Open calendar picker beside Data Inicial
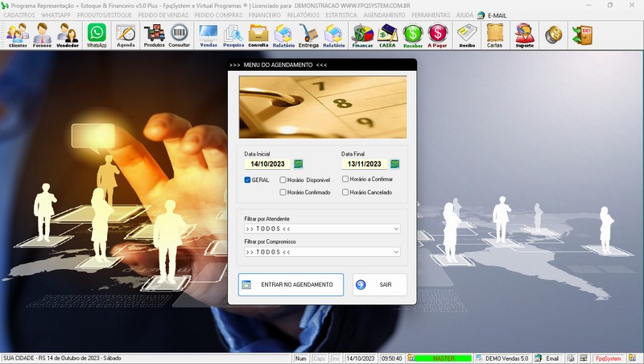The width and height of the screenshot is (644, 364). [x=298, y=164]
